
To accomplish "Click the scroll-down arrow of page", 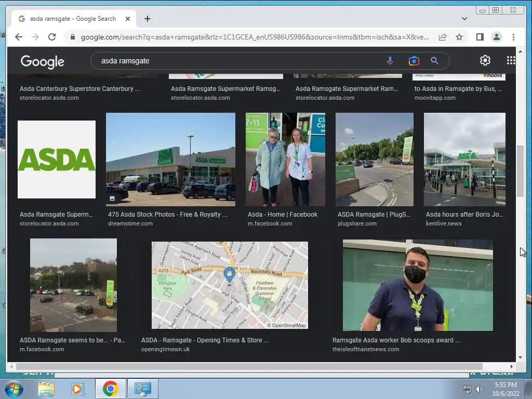I will click(x=520, y=357).
